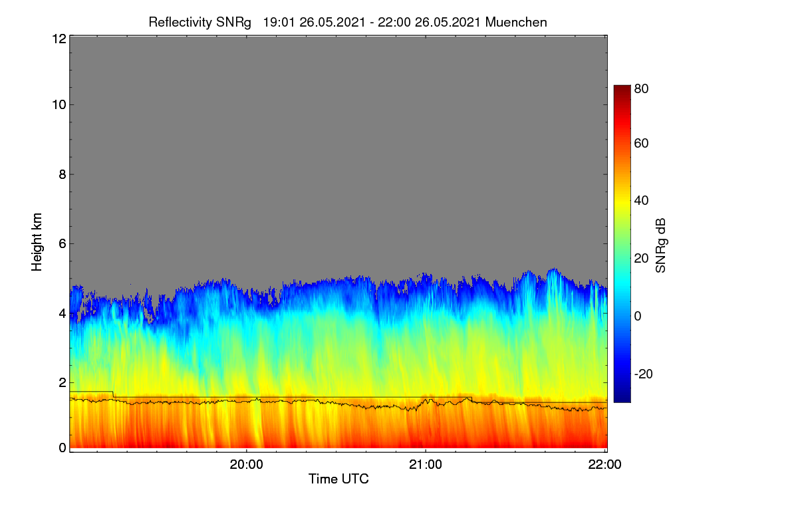Click the 20:00 time tick label
This screenshot has height=532, width=798.
pos(247,465)
